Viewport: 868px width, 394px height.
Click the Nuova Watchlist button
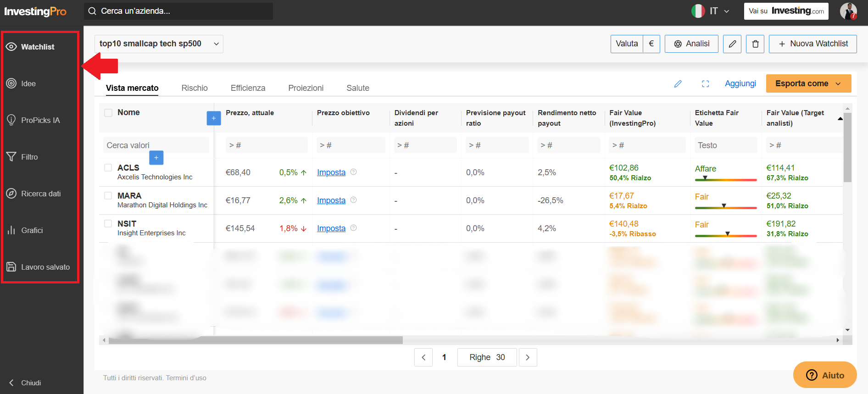813,44
